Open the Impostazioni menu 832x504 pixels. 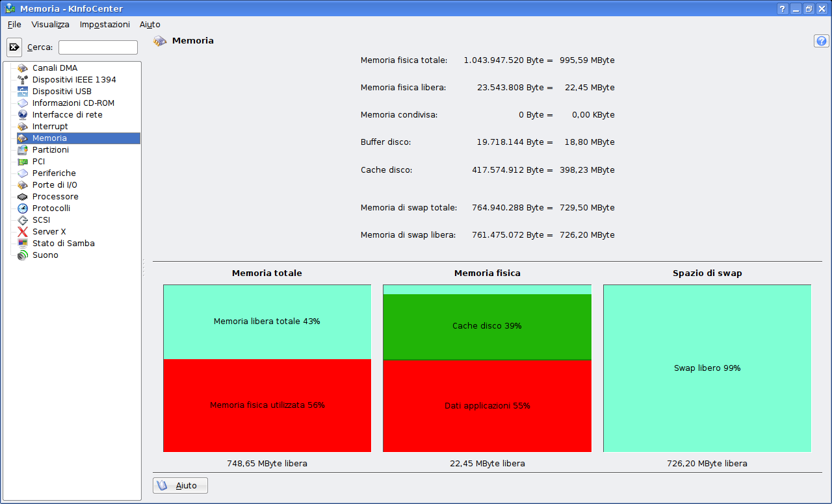[x=105, y=25]
